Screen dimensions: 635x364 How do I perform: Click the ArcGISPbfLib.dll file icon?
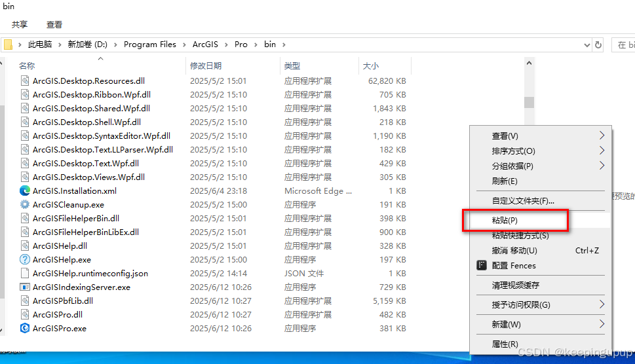pos(25,301)
